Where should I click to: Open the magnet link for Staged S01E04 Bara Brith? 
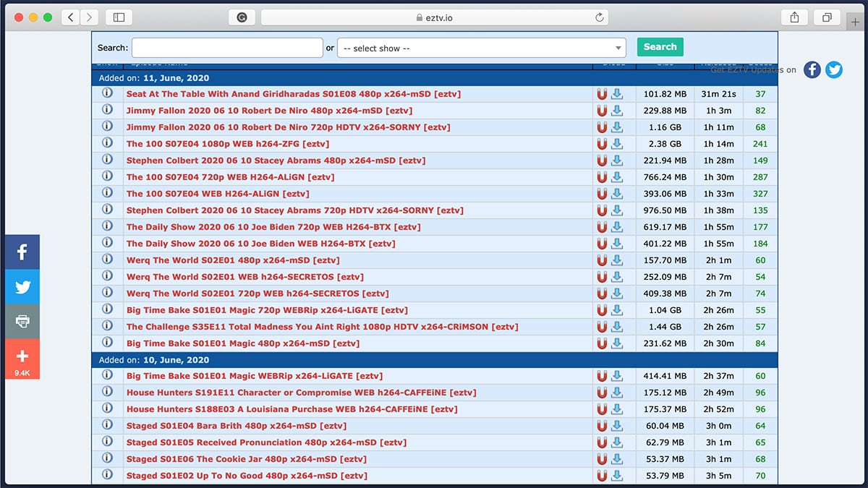click(x=602, y=426)
